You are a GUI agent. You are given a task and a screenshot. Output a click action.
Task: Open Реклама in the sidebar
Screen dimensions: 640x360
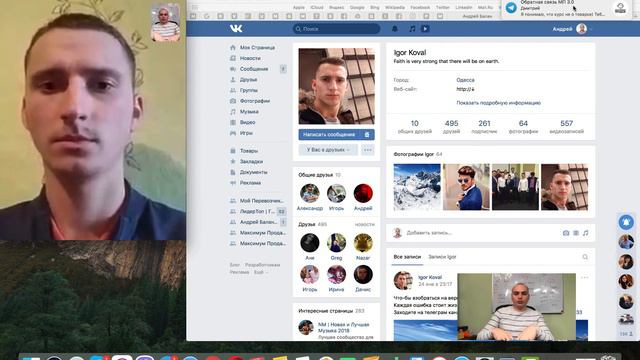[250, 182]
